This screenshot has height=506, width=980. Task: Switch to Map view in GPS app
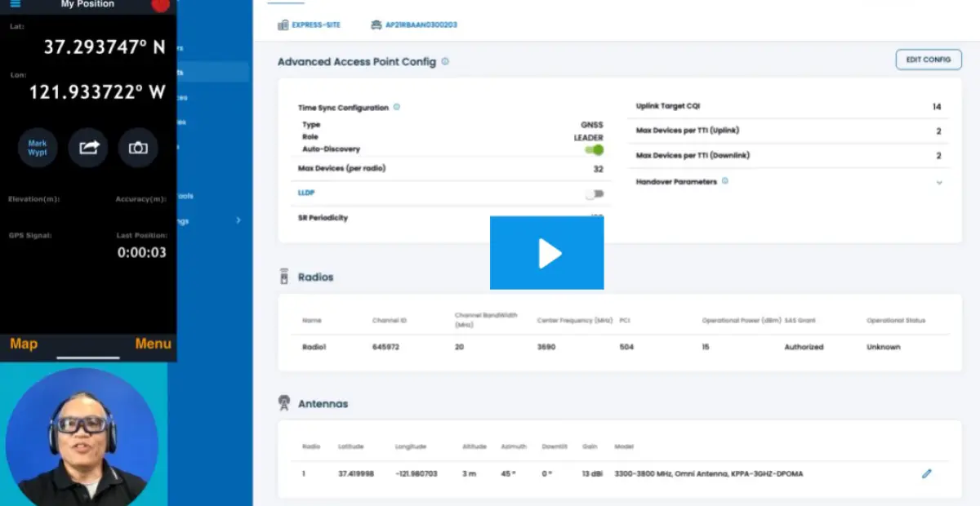tap(24, 344)
